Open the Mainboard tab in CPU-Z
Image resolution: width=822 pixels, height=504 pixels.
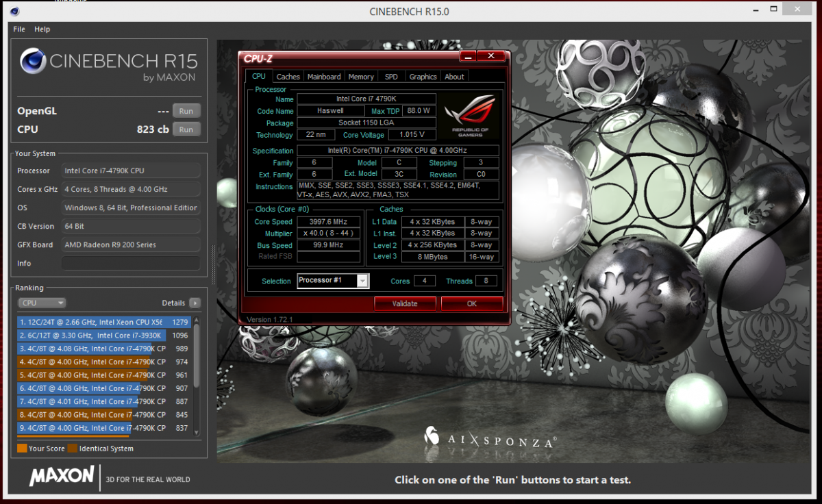point(324,77)
